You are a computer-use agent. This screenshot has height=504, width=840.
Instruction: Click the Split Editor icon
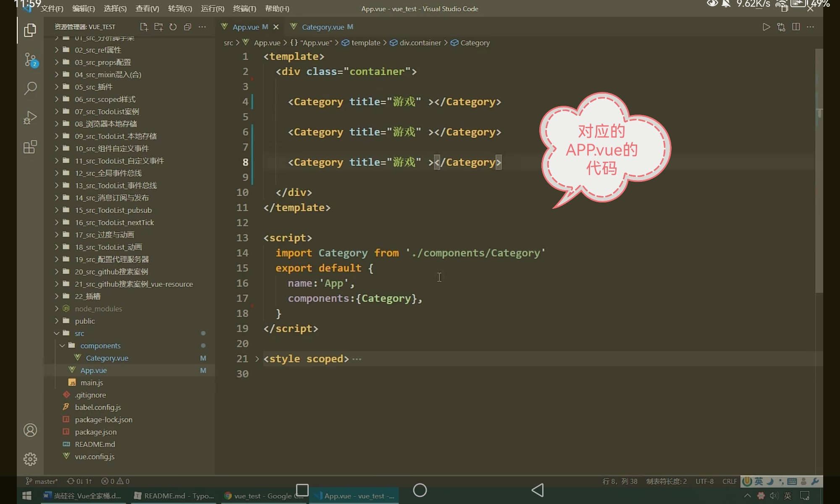pos(796,27)
